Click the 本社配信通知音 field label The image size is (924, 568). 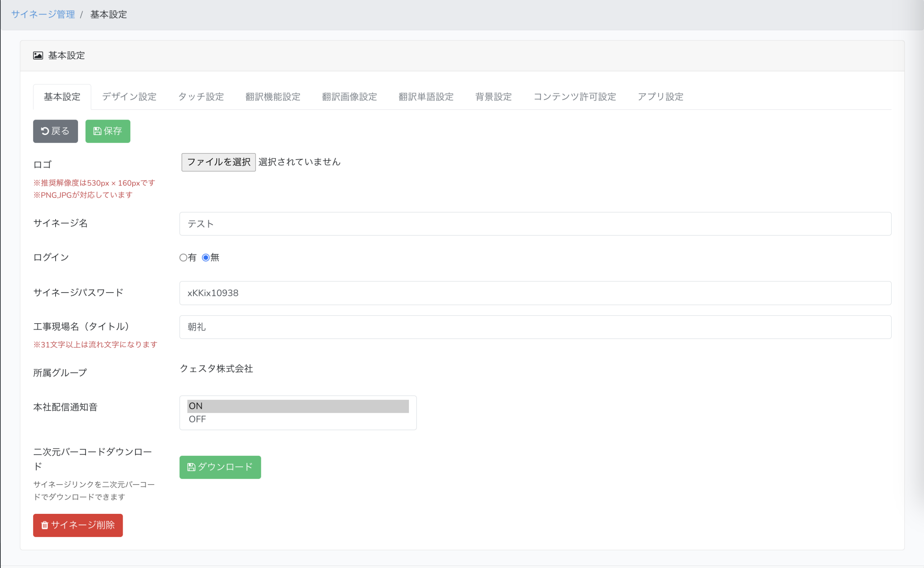65,407
